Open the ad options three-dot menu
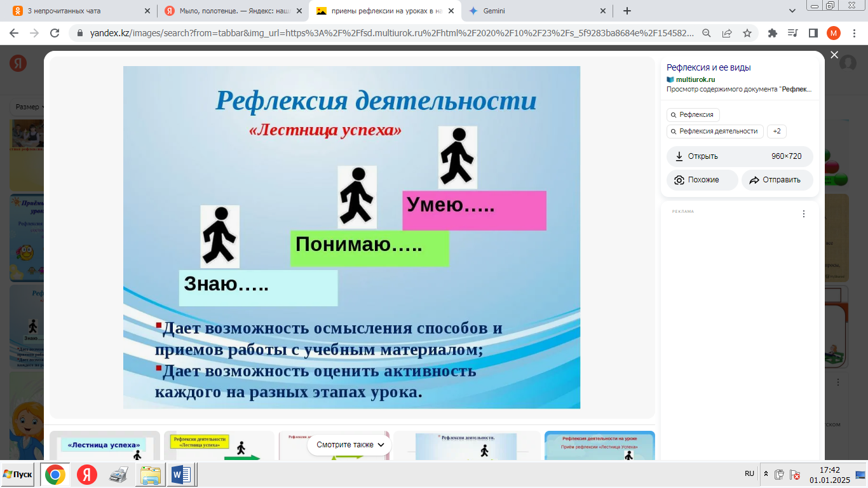The image size is (868, 488). 803,214
